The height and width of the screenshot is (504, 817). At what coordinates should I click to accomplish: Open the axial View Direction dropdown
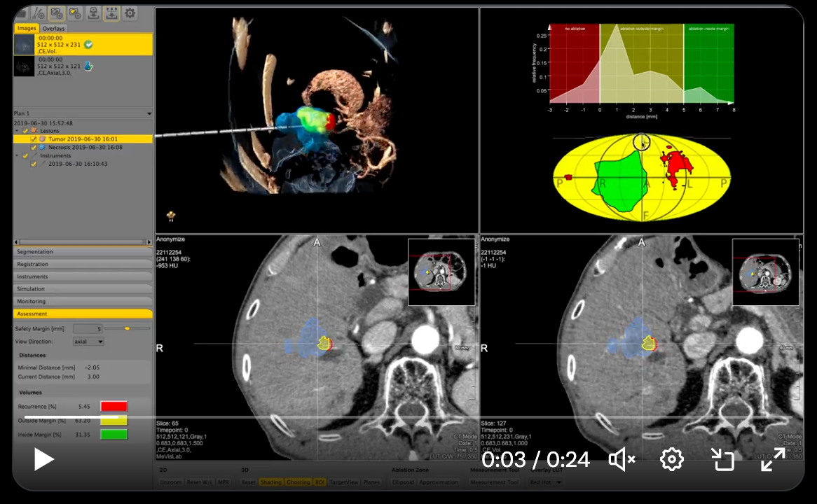coord(88,341)
